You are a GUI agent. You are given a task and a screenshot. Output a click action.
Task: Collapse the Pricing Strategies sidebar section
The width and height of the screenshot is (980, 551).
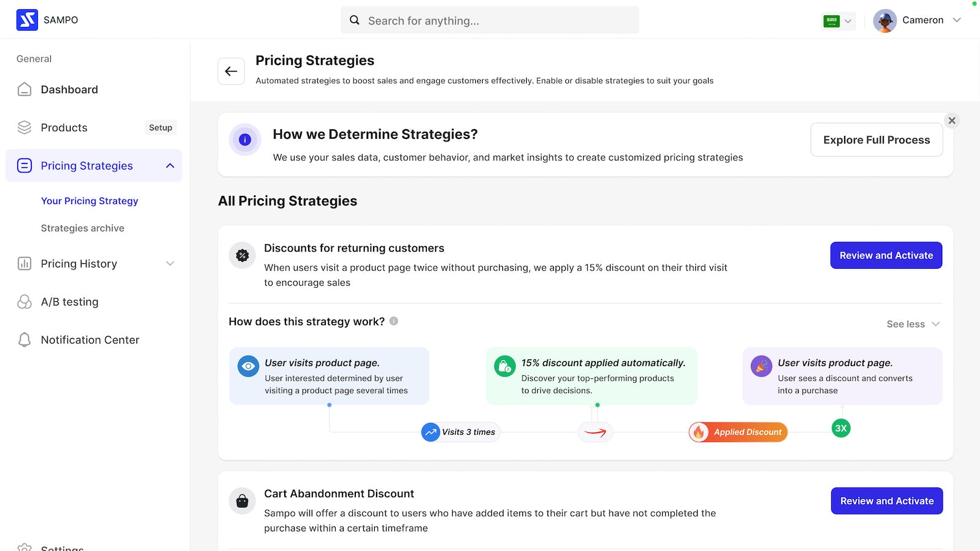coord(170,166)
